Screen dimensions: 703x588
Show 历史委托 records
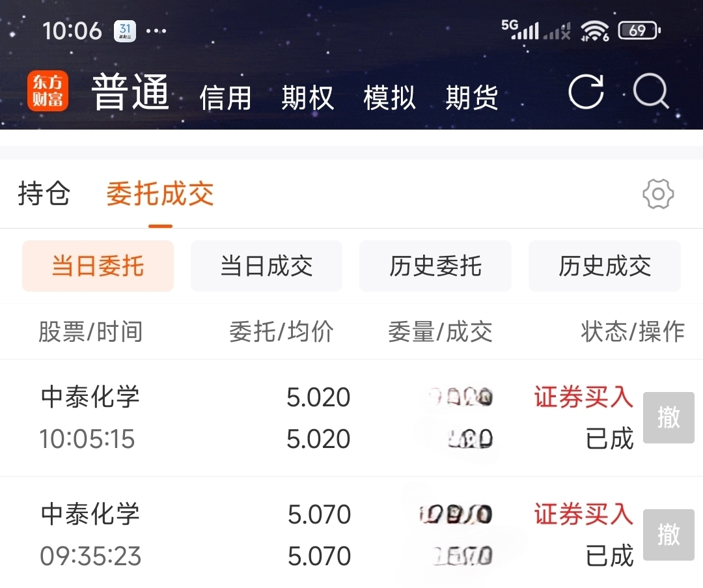click(x=435, y=266)
